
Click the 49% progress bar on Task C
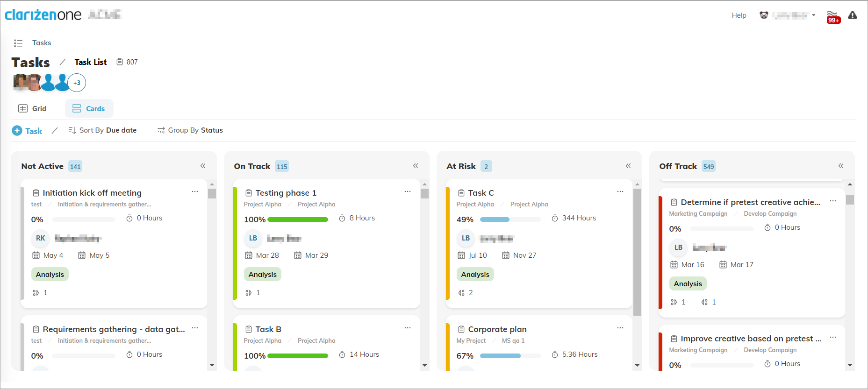[510, 219]
